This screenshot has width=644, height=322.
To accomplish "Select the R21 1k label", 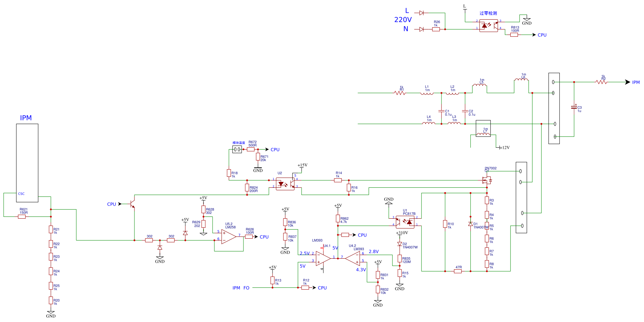I will tap(56, 231).
